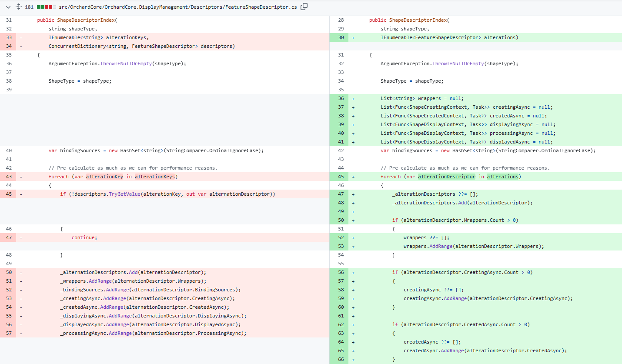Click '_wrappers.AddRange' removed line
Screen dimensions: 622x364
pyautogui.click(x=133, y=281)
